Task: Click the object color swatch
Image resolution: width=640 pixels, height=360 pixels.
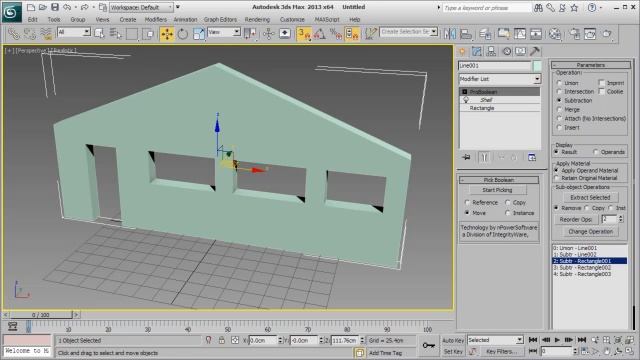Action: pyautogui.click(x=537, y=65)
